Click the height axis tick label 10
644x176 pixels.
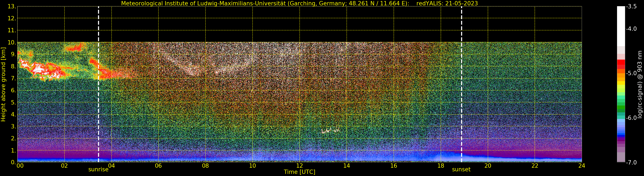[x=11, y=43]
